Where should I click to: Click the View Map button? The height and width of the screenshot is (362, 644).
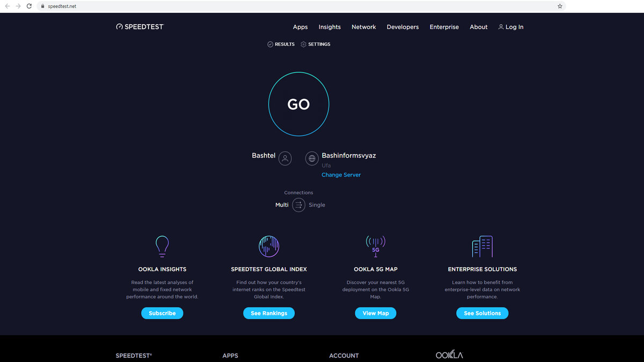(376, 313)
